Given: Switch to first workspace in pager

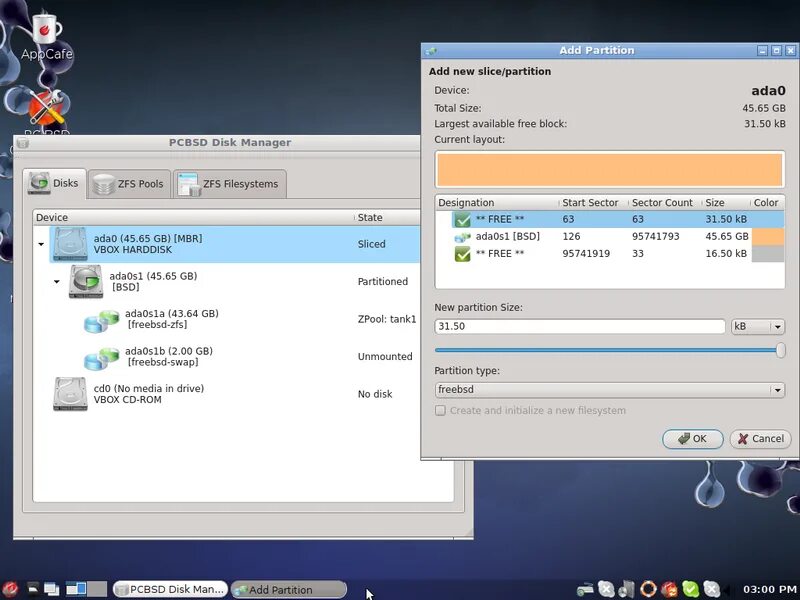Looking at the screenshot, I should click(x=76, y=589).
